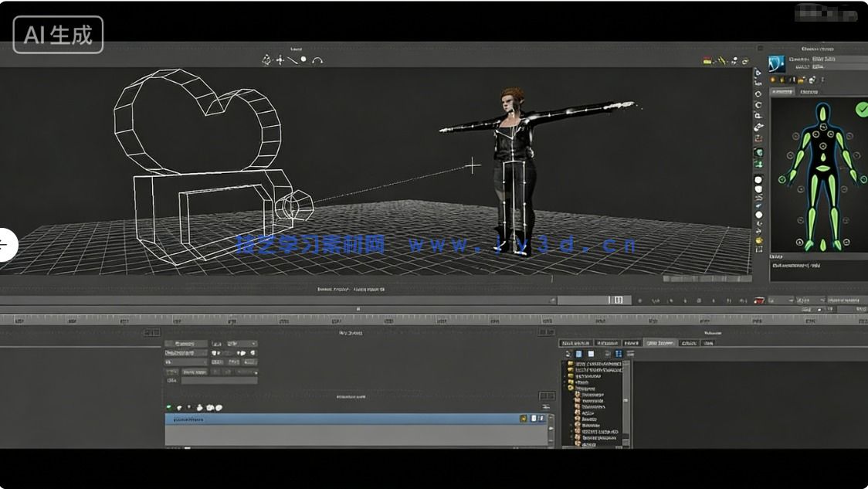The height and width of the screenshot is (489, 868).
Task: Select the Translate tool in the viewport toolbar
Action: pos(280,60)
